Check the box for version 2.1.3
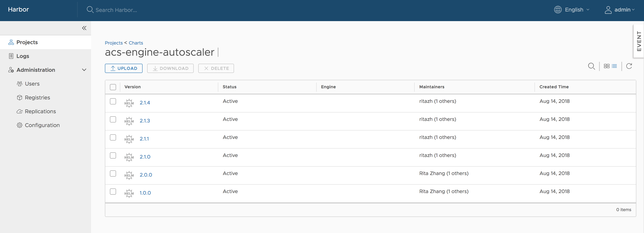The image size is (644, 233). pyautogui.click(x=113, y=119)
